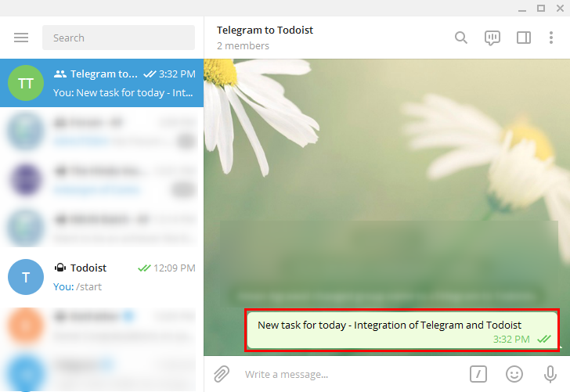Click the blue T Todoist avatar

26,277
